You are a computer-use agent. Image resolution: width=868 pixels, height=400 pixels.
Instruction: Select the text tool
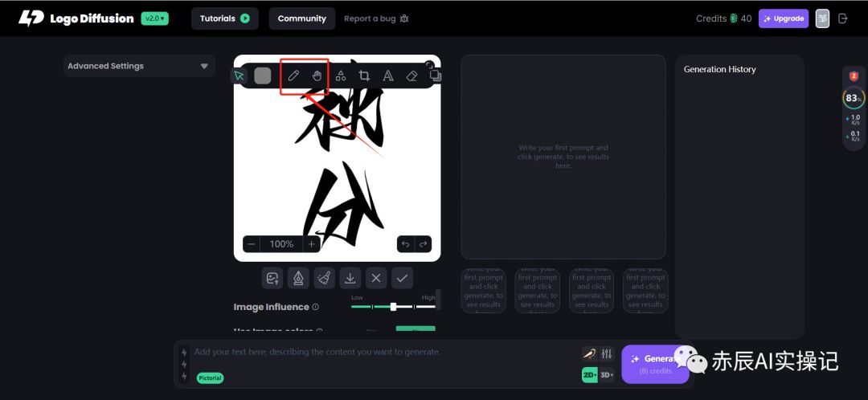point(388,76)
